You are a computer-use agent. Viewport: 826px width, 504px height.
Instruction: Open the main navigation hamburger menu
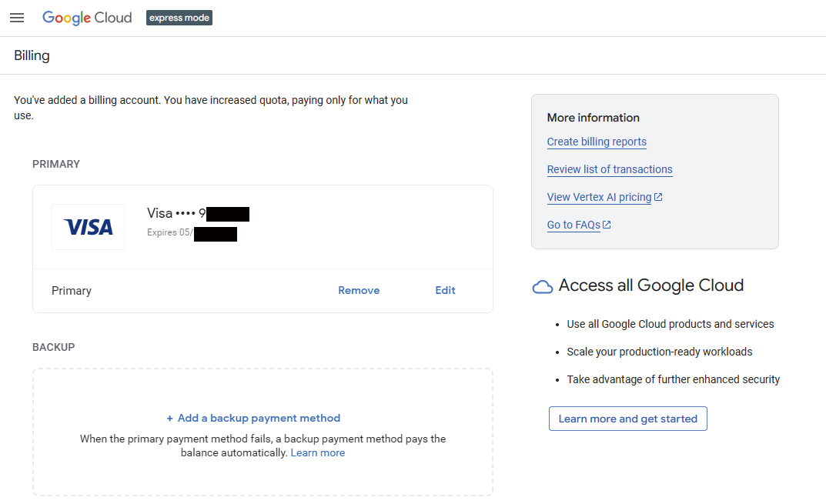[x=17, y=18]
